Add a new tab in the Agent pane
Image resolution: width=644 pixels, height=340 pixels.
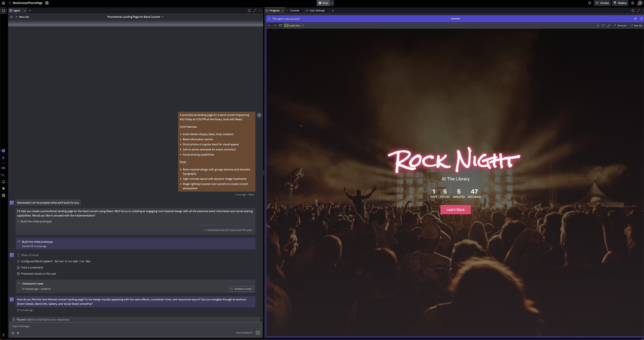click(x=30, y=11)
